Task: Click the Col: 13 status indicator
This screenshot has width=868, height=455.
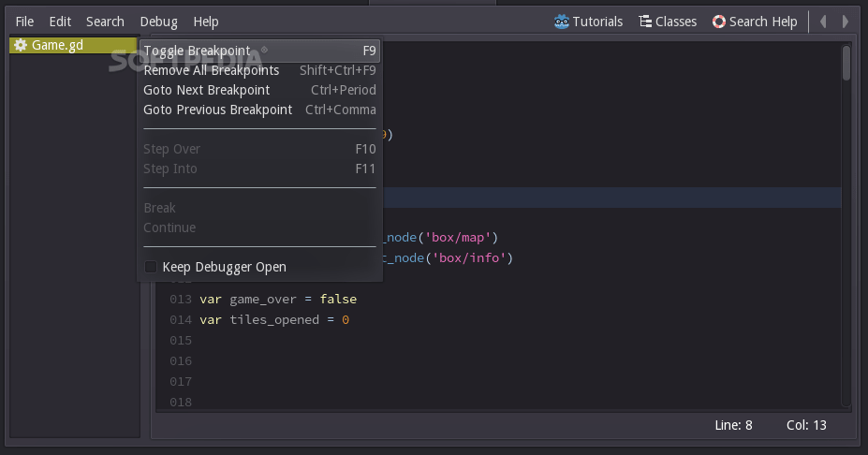Action: click(806, 425)
